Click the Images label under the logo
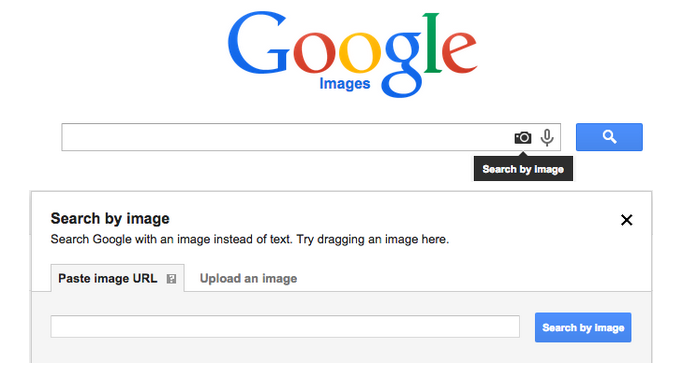This screenshot has width=683, height=381. coord(345,83)
